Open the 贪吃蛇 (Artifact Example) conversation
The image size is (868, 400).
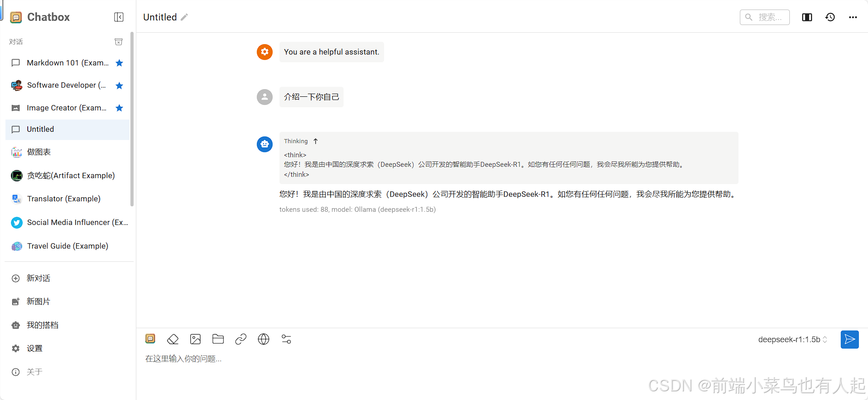(68, 175)
